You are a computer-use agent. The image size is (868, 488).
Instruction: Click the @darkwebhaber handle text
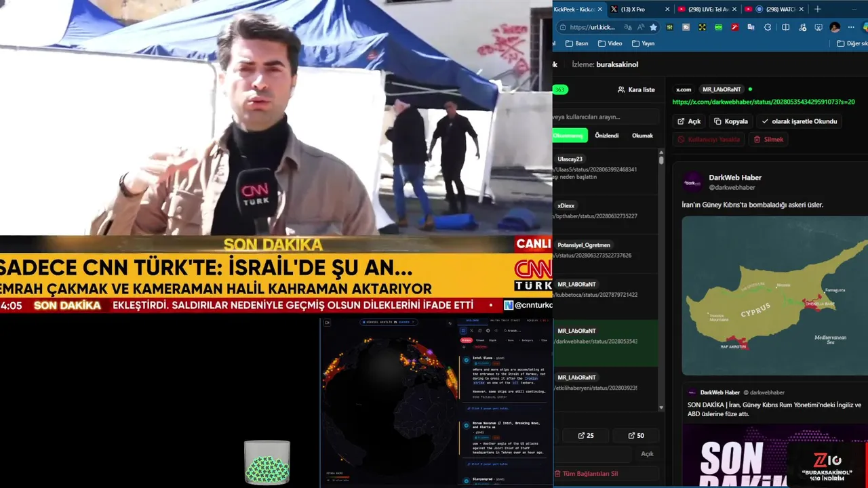point(732,188)
